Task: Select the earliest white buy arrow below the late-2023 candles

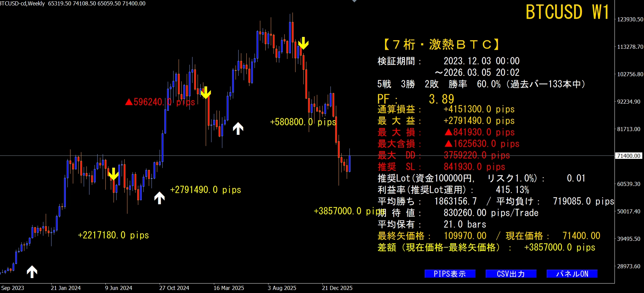Action: 32,272
